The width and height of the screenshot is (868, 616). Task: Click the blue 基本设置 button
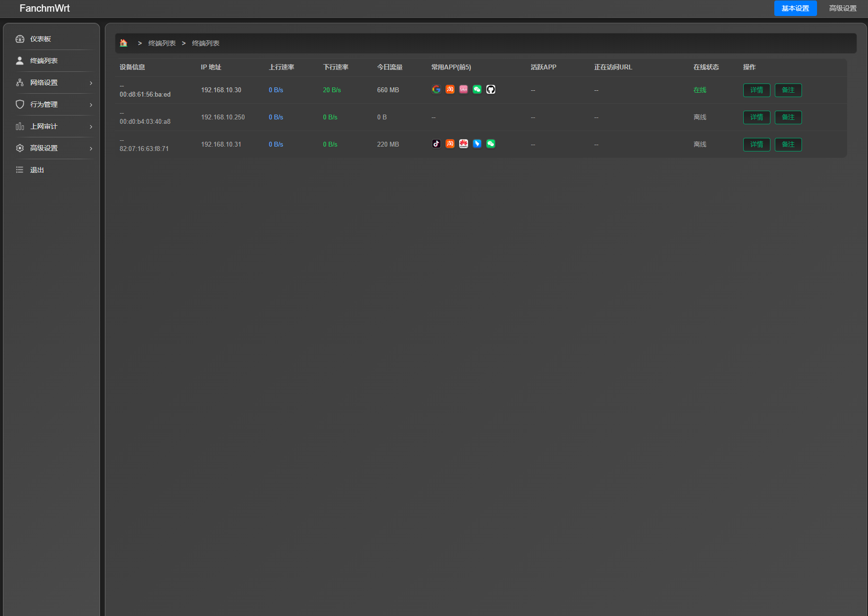pos(795,8)
